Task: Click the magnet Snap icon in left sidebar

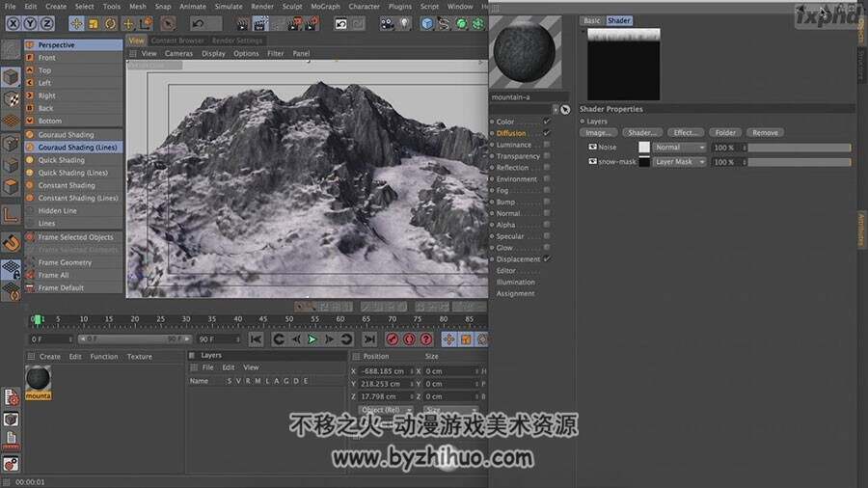Action: [x=11, y=243]
